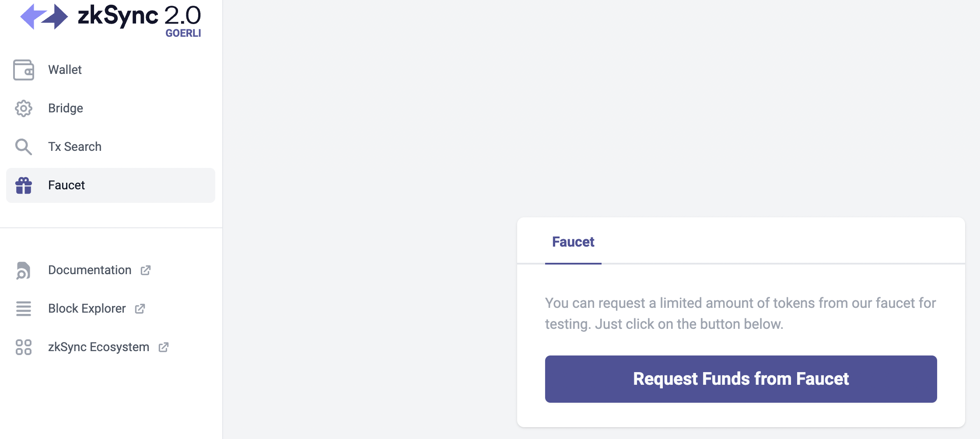The height and width of the screenshot is (439, 980).
Task: Switch to the Faucet tab in card
Action: [573, 242]
